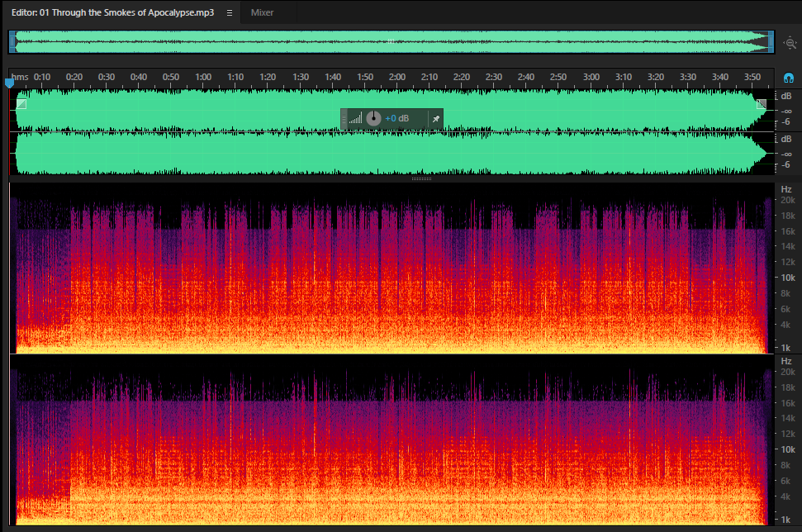Click the HUD pin icon
The image size is (802, 532).
(436, 119)
